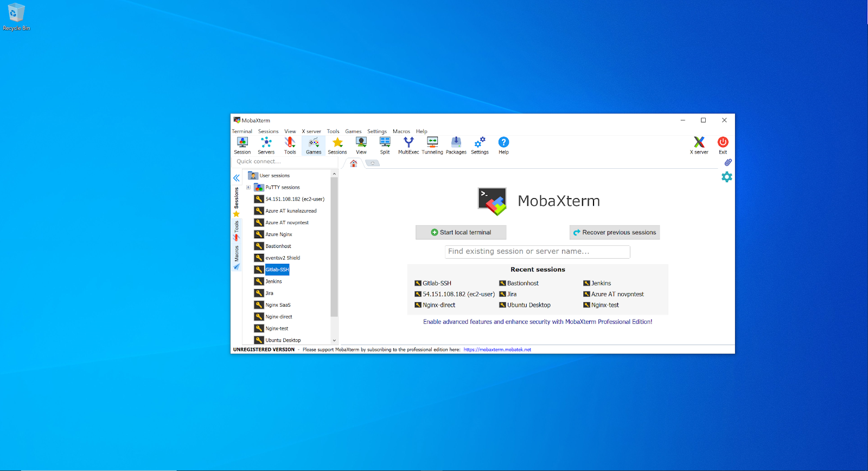
Task: Click the teal gear icon at right
Action: (727, 177)
